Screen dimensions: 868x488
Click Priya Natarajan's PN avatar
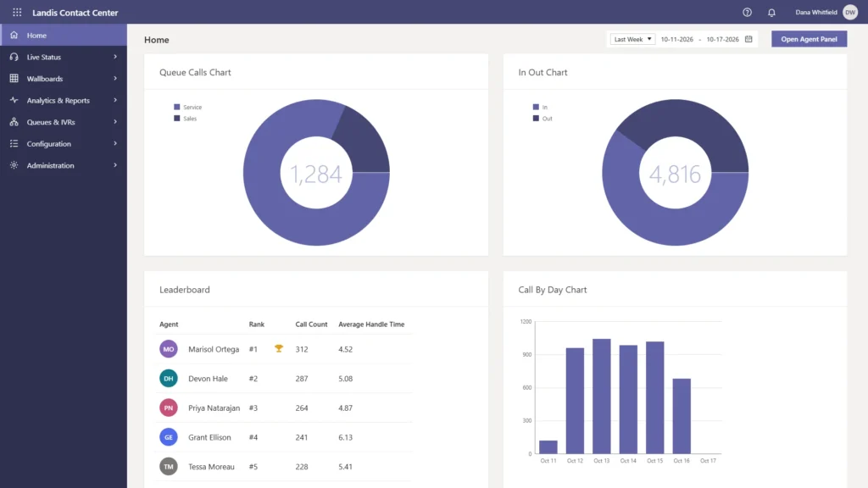point(169,408)
